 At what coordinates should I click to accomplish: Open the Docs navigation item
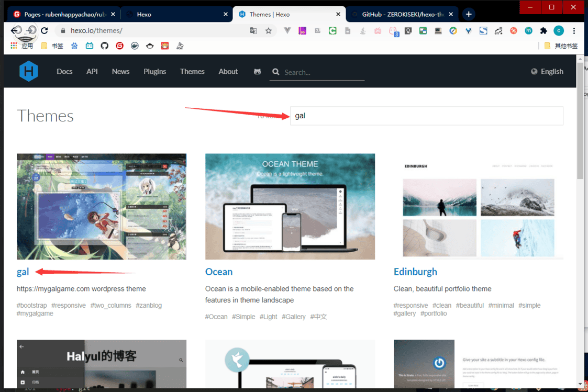(x=64, y=72)
